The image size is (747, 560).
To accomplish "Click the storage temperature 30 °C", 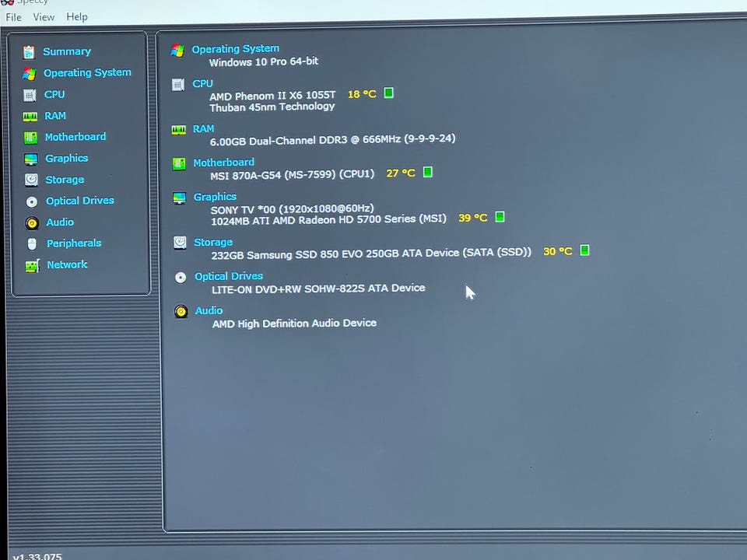I will (x=557, y=251).
